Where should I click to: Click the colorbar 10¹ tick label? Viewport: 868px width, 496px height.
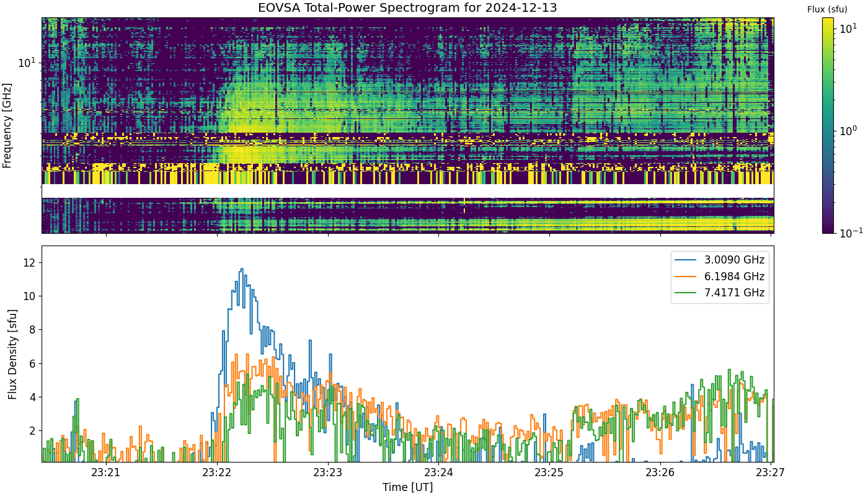tap(848, 29)
